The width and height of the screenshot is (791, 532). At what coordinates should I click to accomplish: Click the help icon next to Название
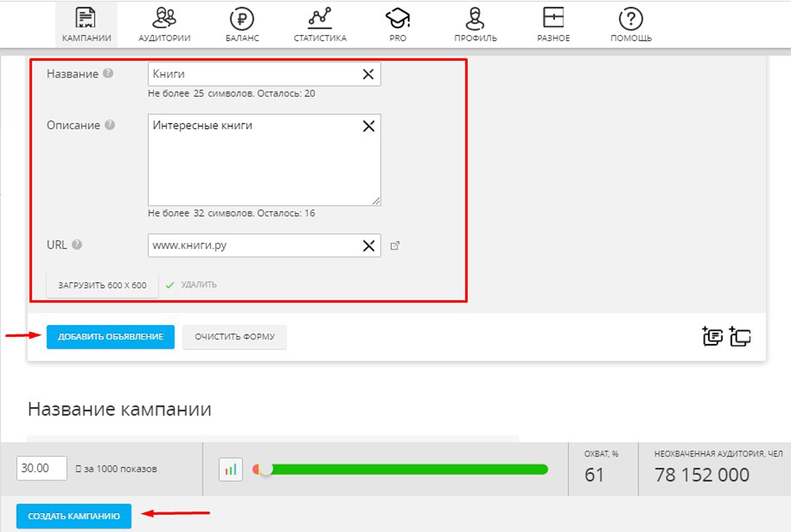[108, 73]
